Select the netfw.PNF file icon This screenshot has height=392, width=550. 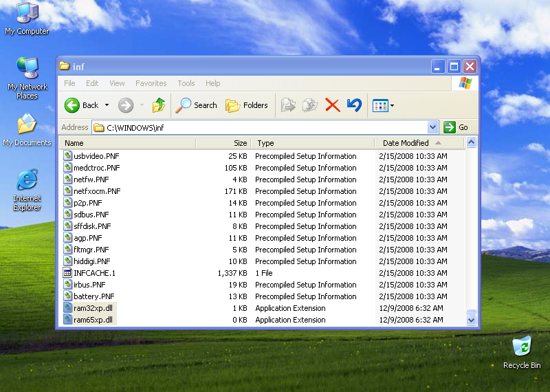(67, 179)
